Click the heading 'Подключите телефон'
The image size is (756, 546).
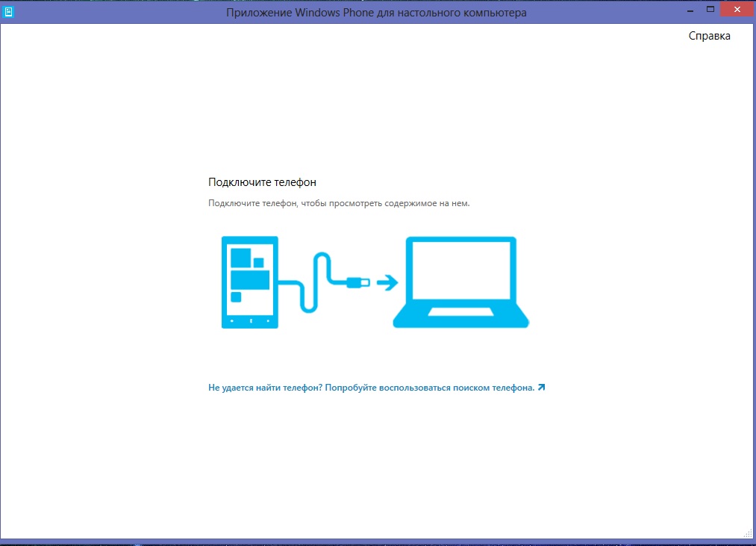[262, 182]
